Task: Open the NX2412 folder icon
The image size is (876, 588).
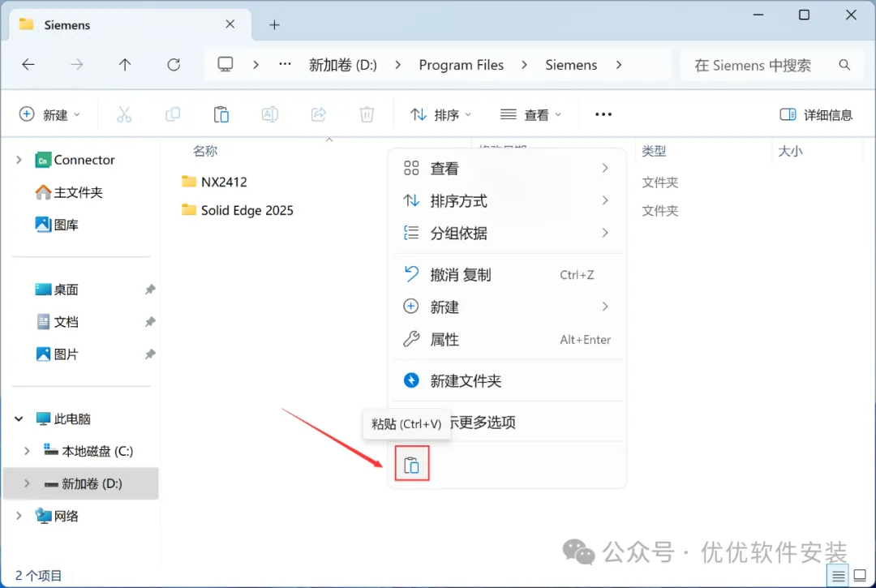Action: pyautogui.click(x=189, y=182)
